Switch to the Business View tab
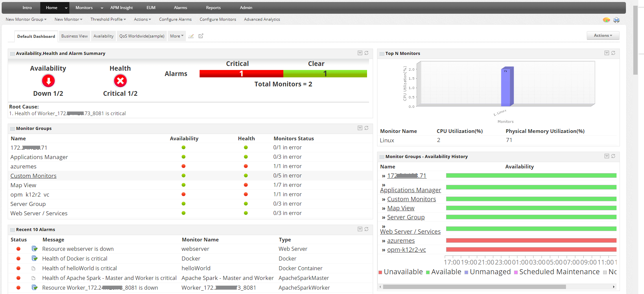The width and height of the screenshot is (644, 294). (x=74, y=36)
